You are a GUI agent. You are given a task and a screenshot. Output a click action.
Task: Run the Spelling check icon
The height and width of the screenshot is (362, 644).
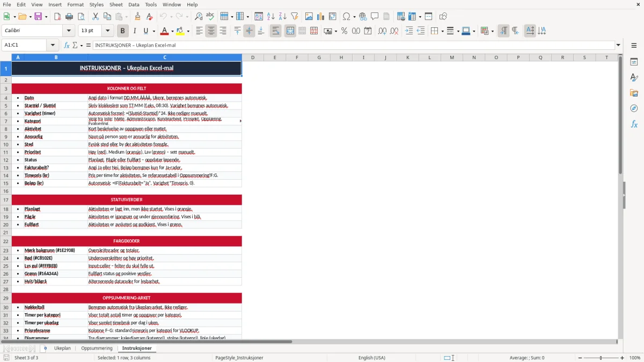pyautogui.click(x=210, y=17)
